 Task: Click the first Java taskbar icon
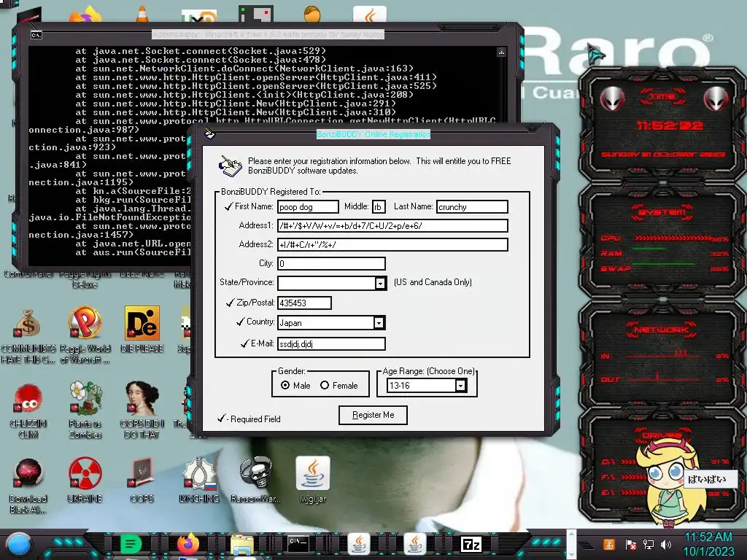click(x=359, y=544)
